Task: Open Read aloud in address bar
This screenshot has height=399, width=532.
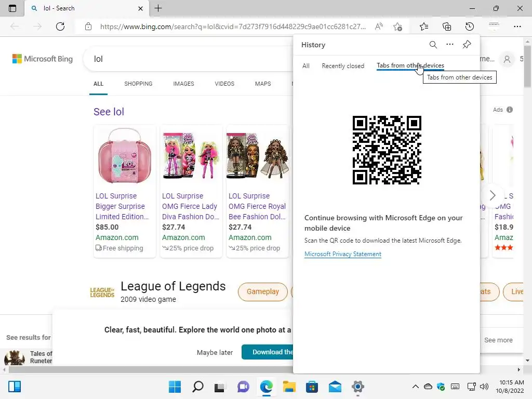Action: [x=379, y=26]
